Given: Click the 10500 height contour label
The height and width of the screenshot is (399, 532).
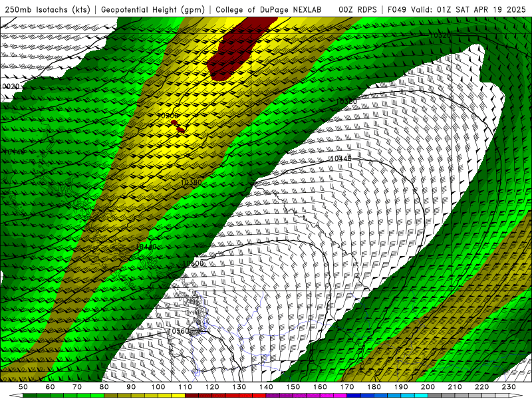Looking at the screenshot, I should coord(193,263).
